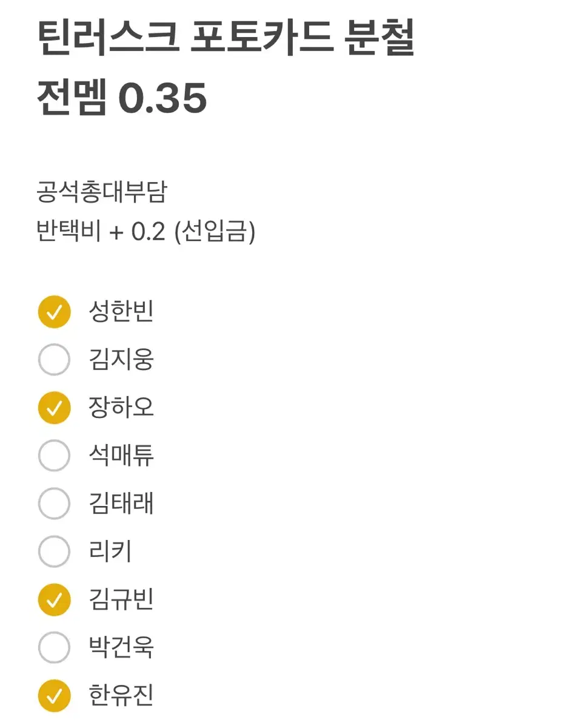Select the 석매튜 checkbox circle
The width and height of the screenshot is (562, 728).
point(54,456)
